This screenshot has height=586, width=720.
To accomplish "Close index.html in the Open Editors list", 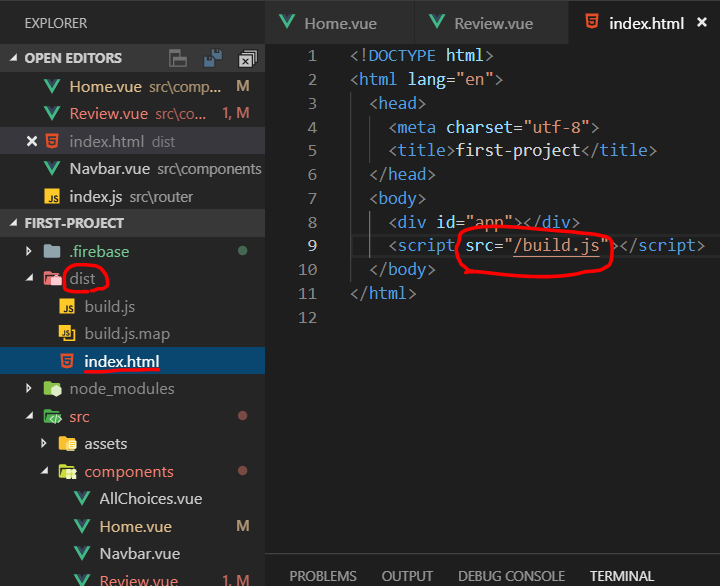I will click(32, 141).
